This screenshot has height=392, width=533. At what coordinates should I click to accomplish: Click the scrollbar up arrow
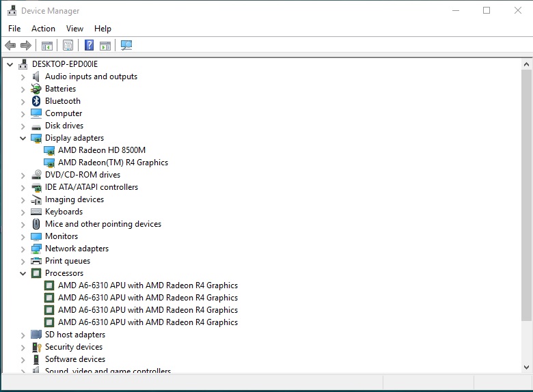click(526, 64)
